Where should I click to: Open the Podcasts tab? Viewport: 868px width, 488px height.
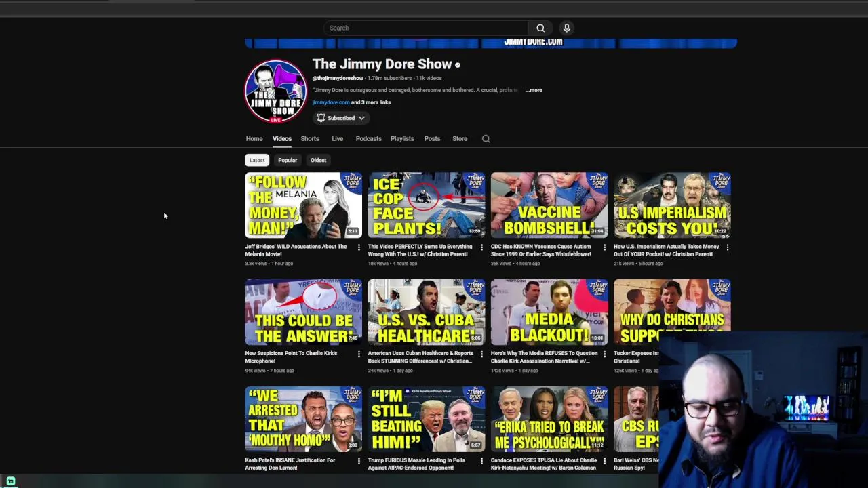click(x=369, y=139)
